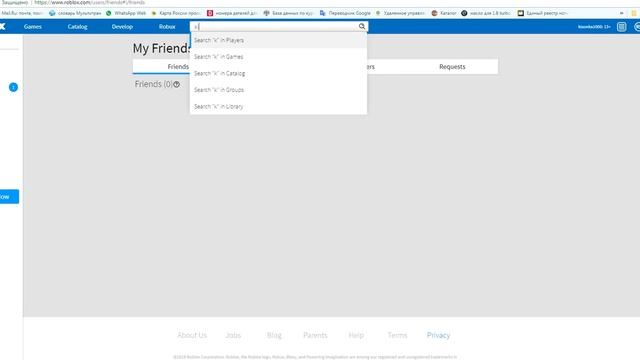The height and width of the screenshot is (360, 640).
Task: Expand hidden bookmarks overflow arrow
Action: (x=622, y=13)
